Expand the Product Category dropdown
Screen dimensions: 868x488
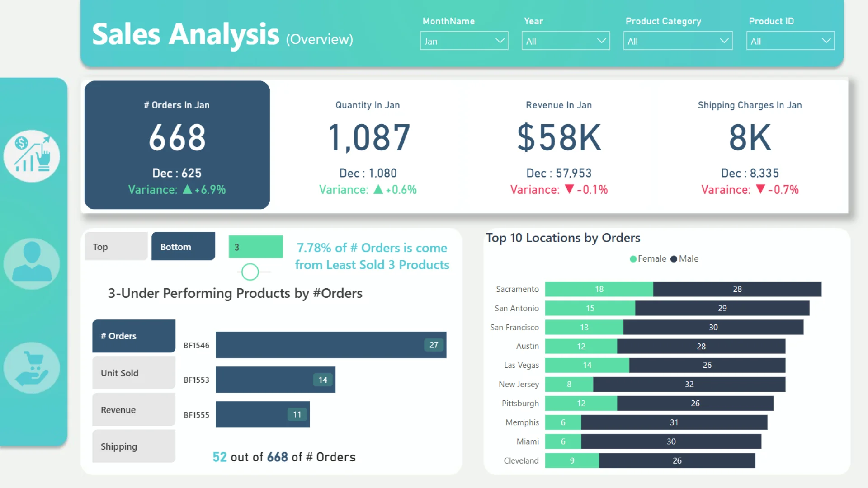pos(677,41)
